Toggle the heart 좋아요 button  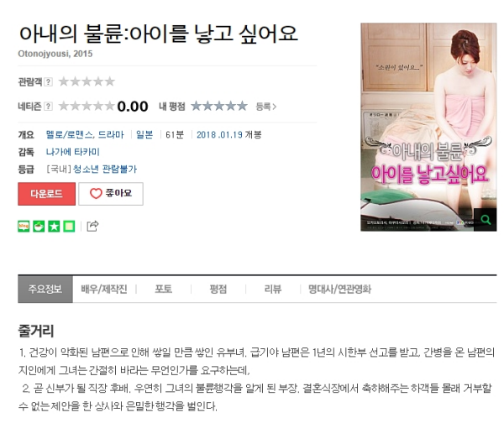click(x=111, y=194)
